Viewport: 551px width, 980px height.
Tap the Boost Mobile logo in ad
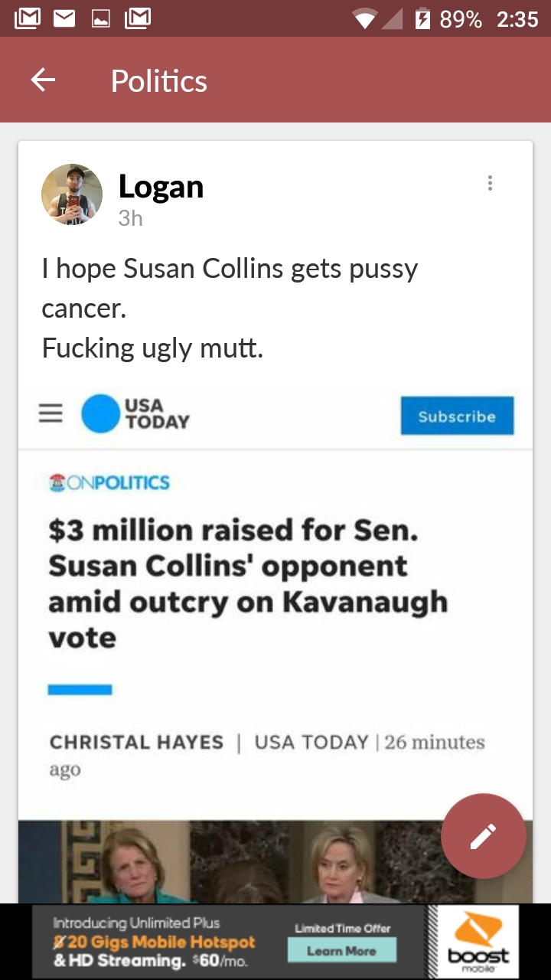pyautogui.click(x=478, y=942)
